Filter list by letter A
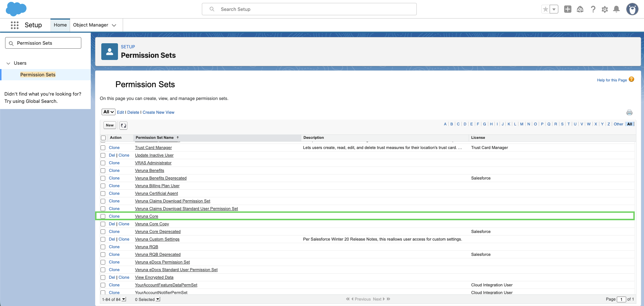Image resolution: width=644 pixels, height=306 pixels. coord(445,124)
